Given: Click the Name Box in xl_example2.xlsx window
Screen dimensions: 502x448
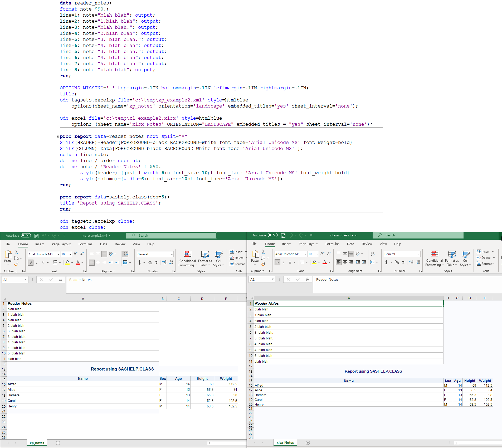Looking at the screenshot, I should point(260,279).
